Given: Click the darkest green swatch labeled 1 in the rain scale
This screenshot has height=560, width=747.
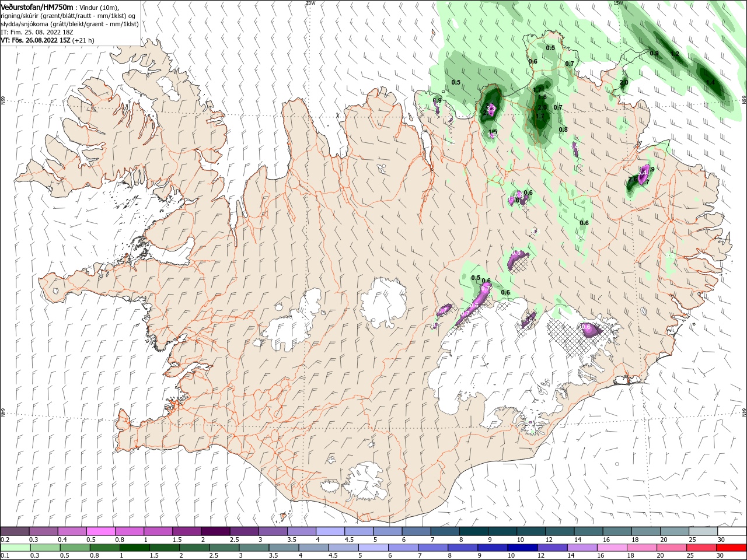Looking at the screenshot, I should point(134,548).
